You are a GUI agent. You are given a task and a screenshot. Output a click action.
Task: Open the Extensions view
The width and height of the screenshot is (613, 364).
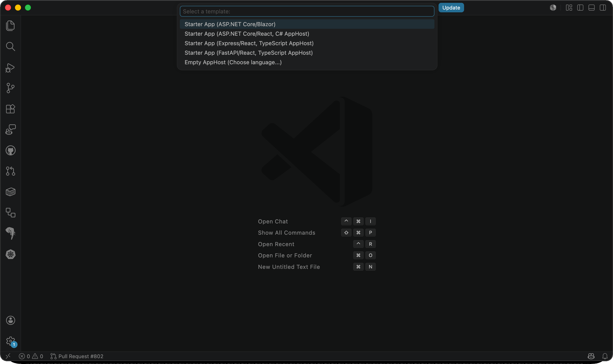[x=10, y=109]
